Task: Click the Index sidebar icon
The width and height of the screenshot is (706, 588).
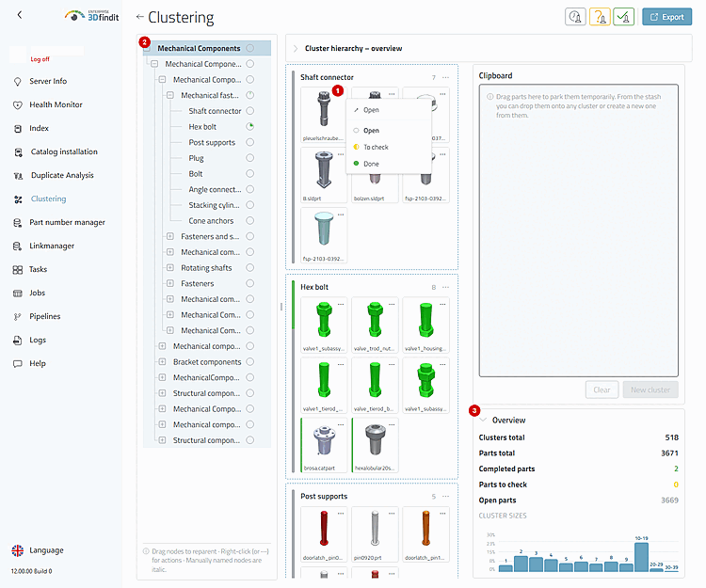Action: click(x=18, y=129)
